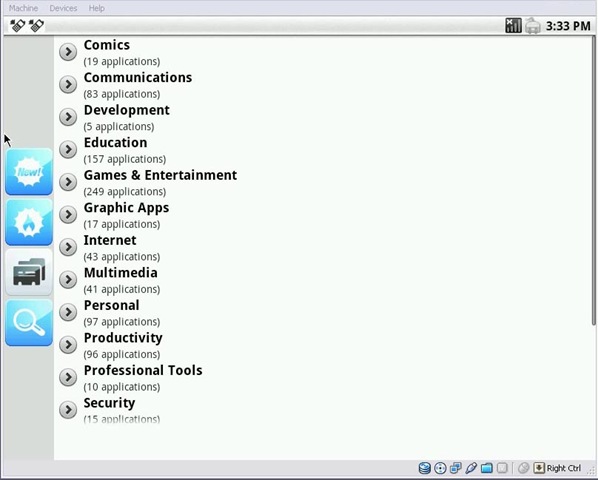Expand the Security category arrow
Viewport: 598px width, 480px height.
click(68, 409)
